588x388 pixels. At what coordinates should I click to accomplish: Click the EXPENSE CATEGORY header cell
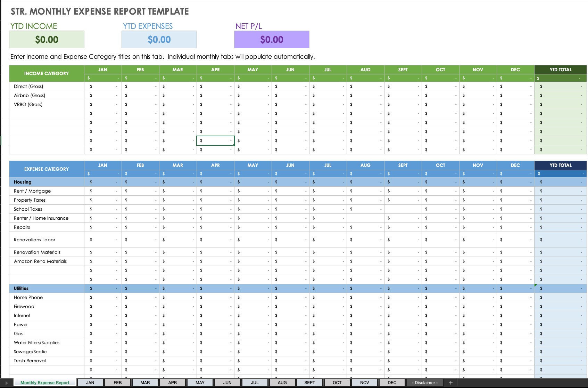(46, 169)
